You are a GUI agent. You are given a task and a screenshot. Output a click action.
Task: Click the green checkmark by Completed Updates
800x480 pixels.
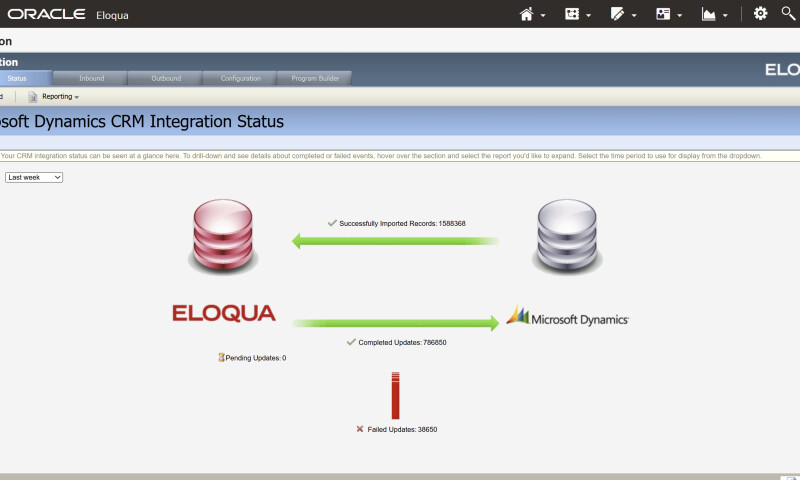pyautogui.click(x=351, y=342)
